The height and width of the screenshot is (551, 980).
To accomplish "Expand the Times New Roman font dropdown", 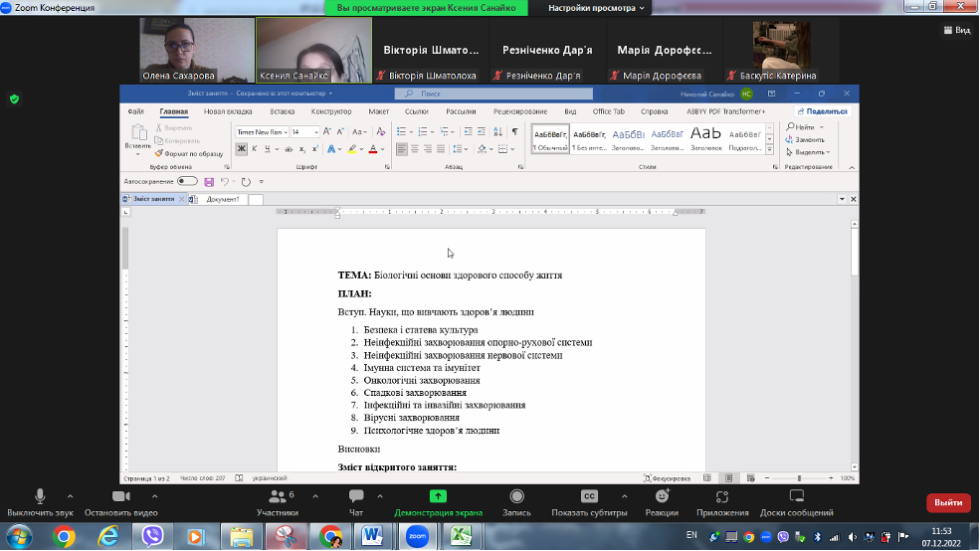I will pyautogui.click(x=286, y=131).
